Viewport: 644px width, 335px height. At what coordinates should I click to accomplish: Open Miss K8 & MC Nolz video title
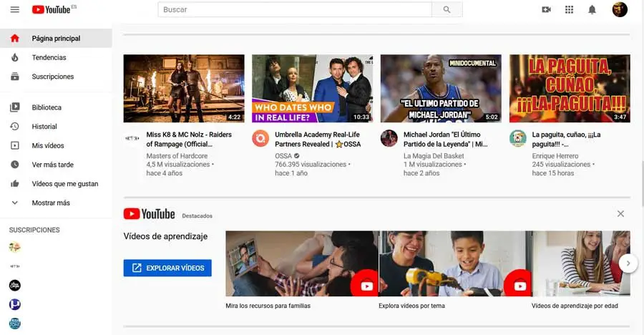pos(189,140)
